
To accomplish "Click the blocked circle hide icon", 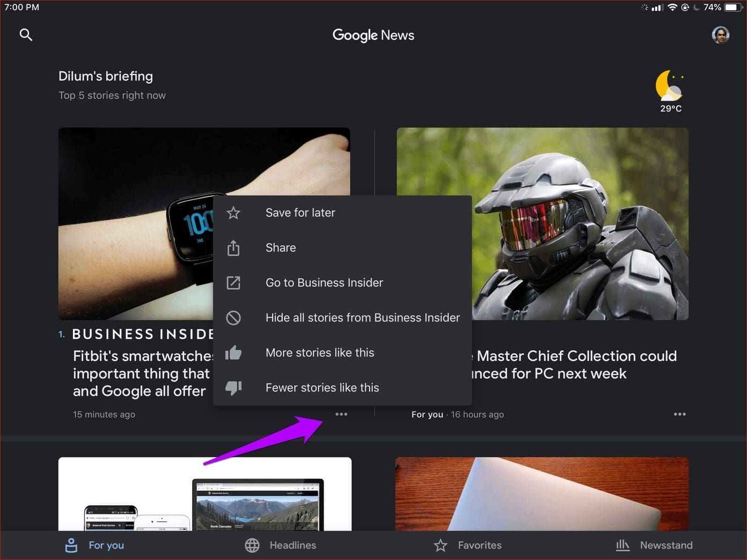I will pos(233,318).
